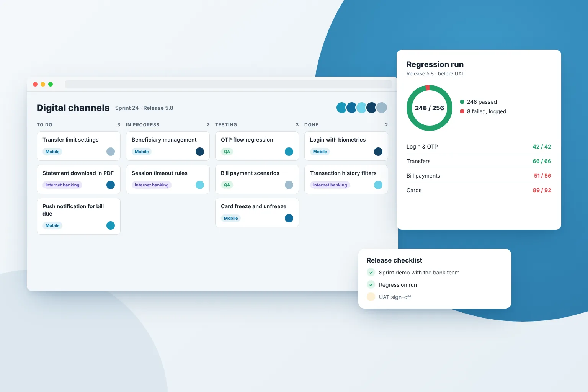Select QA tag on Bill payment scenarios
Screen dimensions: 588x392
pyautogui.click(x=227, y=185)
